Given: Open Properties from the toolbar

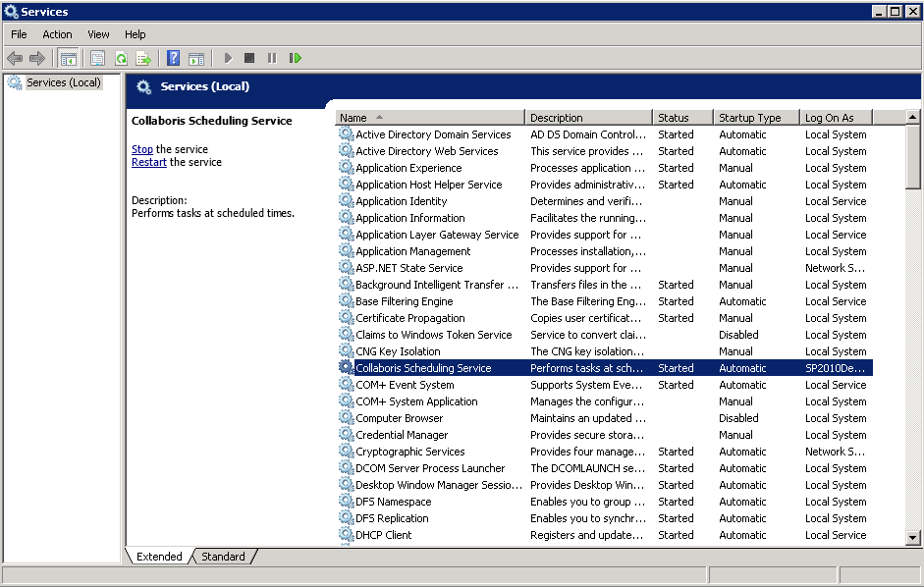Looking at the screenshot, I should 97,59.
